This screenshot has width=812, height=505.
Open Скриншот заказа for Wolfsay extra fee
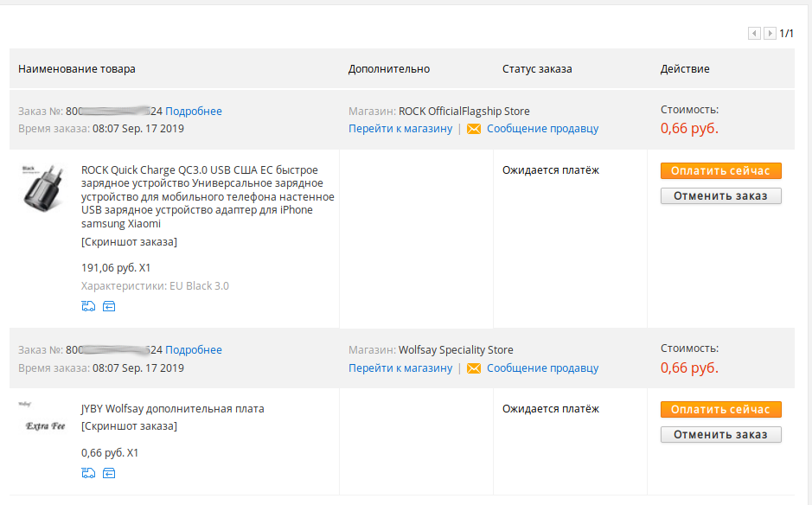(x=129, y=426)
